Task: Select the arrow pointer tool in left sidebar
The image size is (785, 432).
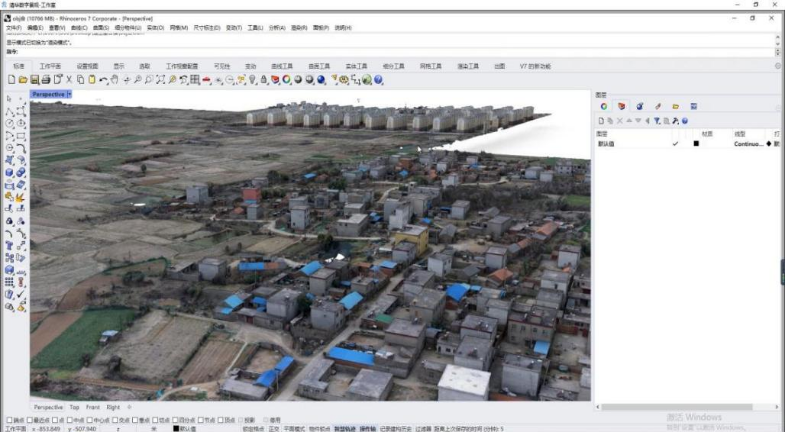Action: coord(9,99)
